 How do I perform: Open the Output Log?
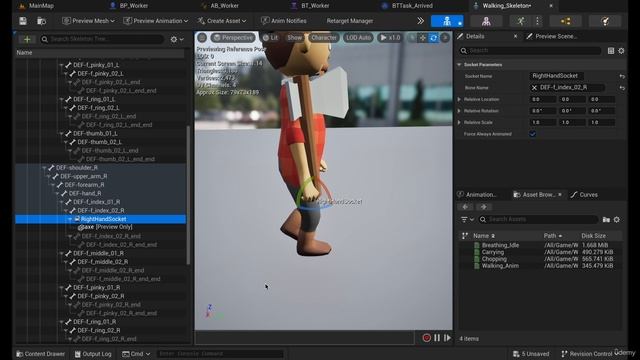[93, 354]
